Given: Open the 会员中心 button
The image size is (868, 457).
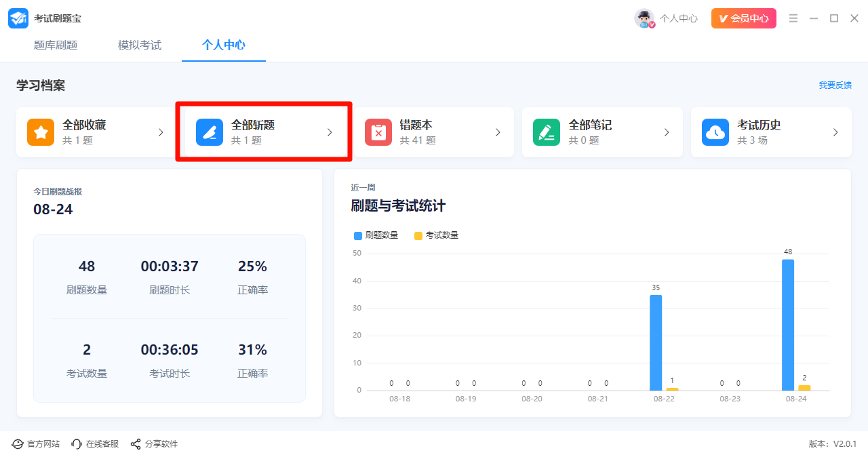Looking at the screenshot, I should 744,18.
